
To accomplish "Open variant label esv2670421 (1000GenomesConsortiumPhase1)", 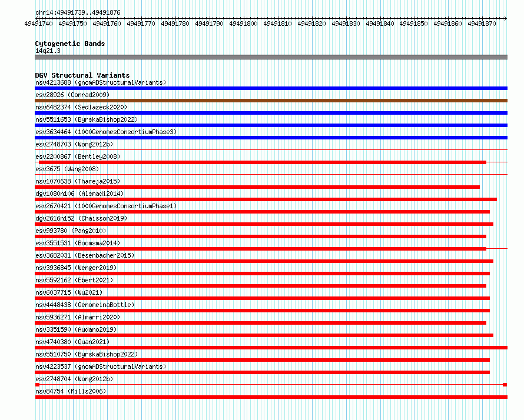I will click(106, 206).
